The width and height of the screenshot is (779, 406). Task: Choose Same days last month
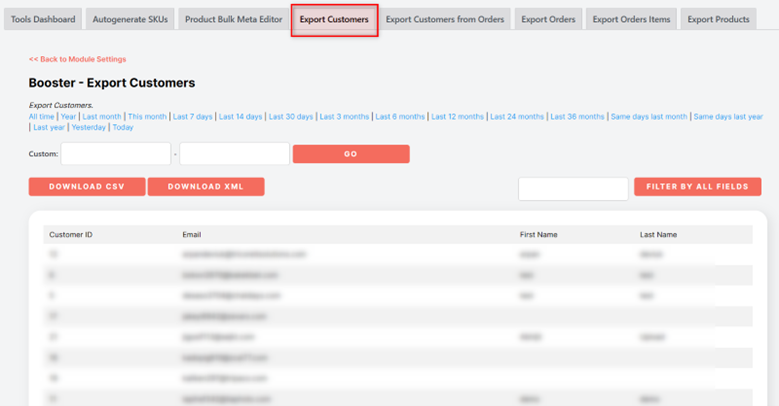(x=649, y=116)
